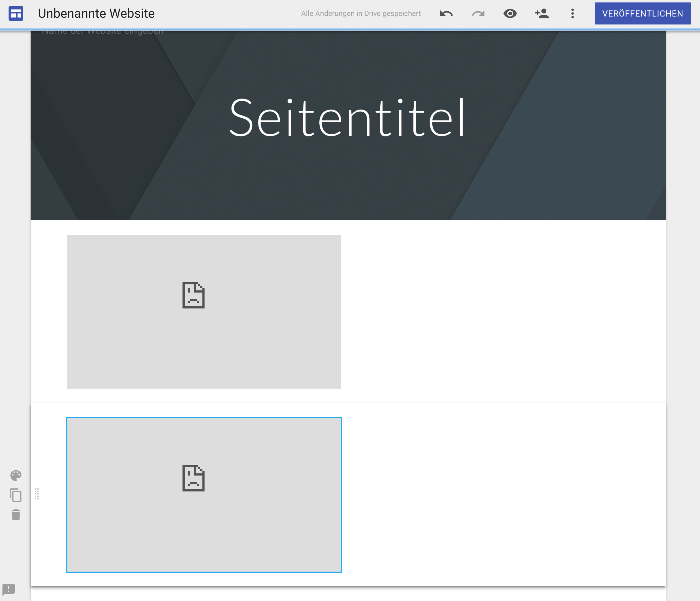The image size is (700, 601).
Task: Open the three-dot more options menu
Action: 572,13
